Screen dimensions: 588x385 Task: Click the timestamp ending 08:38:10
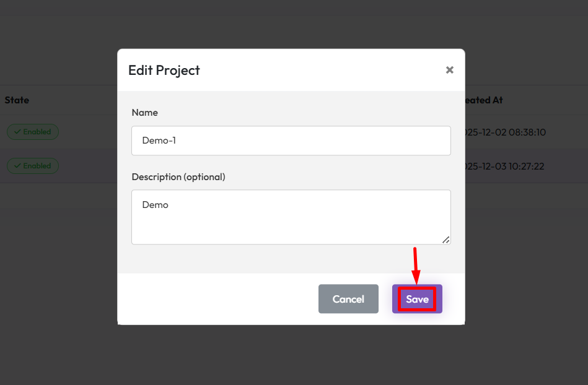coord(505,132)
